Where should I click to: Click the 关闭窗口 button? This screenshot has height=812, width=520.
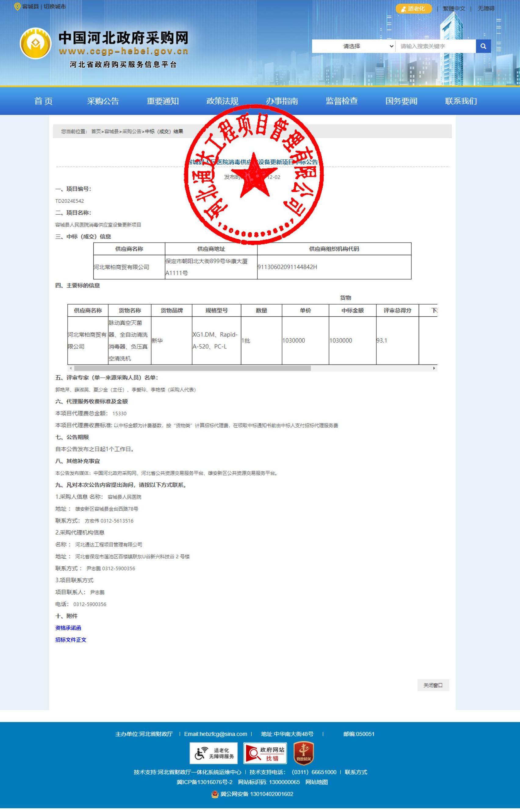(433, 685)
